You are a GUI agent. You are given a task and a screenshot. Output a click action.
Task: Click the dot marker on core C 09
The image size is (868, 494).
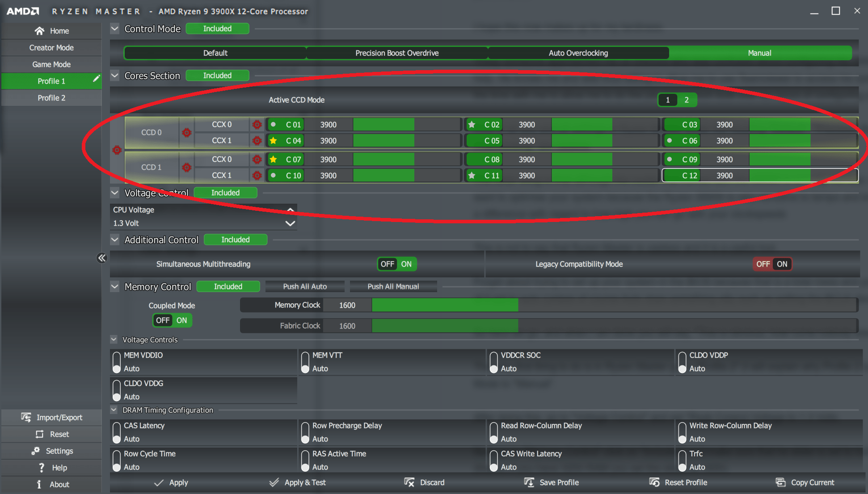coord(670,159)
